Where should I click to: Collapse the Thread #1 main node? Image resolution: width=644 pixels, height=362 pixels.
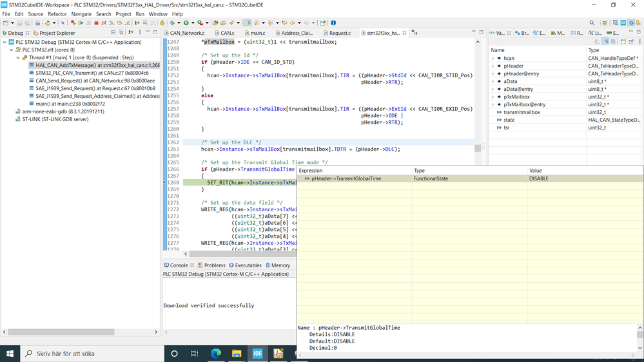click(18, 57)
